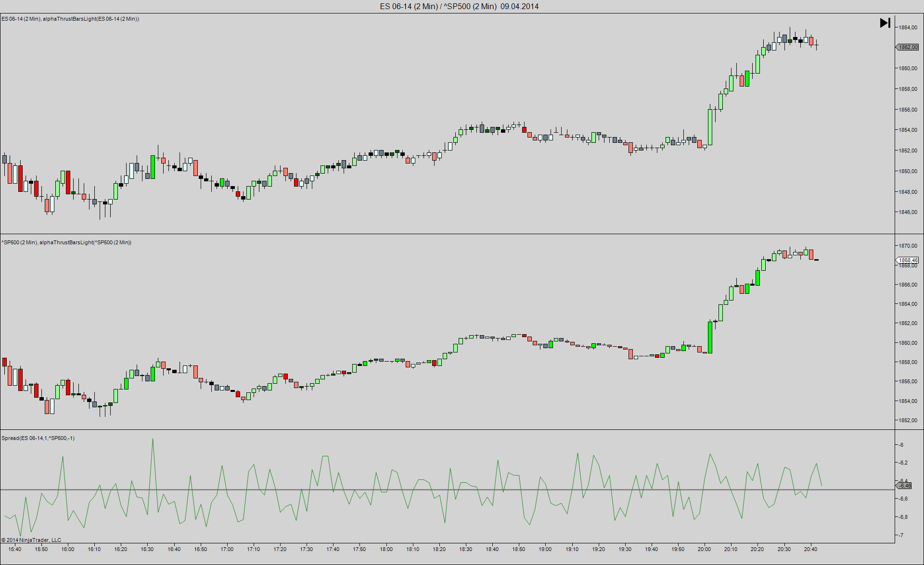Screen dimensions: 924x565
Task: Click the chart title ES 06-14 / ^SP500
Action: (459, 6)
